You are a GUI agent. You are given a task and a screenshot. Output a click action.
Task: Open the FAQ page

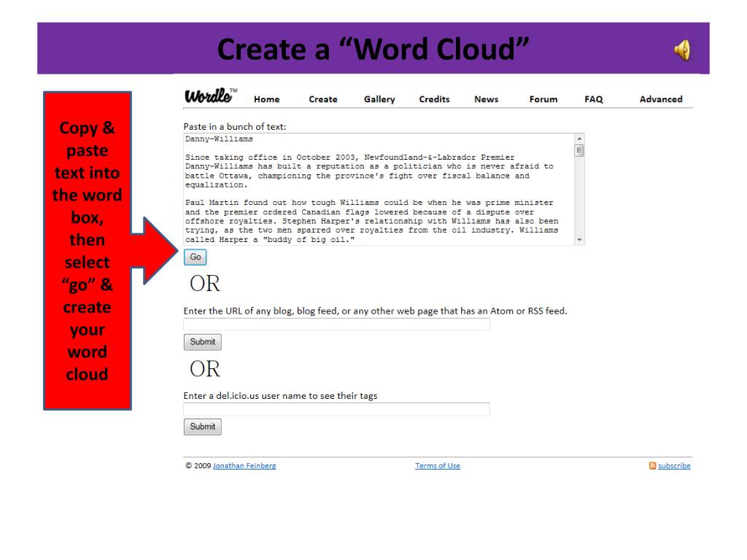594,99
